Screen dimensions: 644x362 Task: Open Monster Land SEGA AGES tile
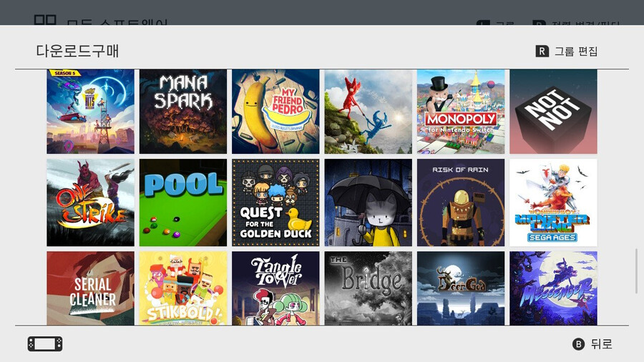tap(553, 202)
